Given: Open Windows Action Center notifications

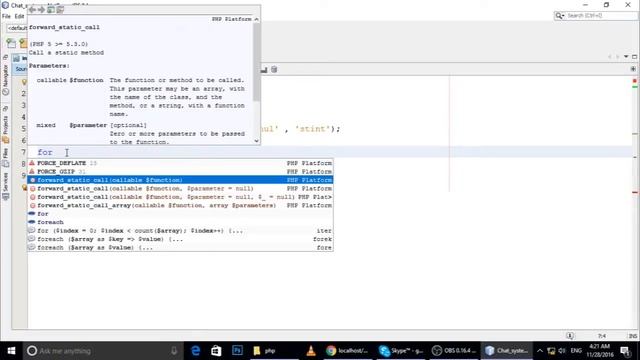Looking at the screenshot, I should pos(625,351).
